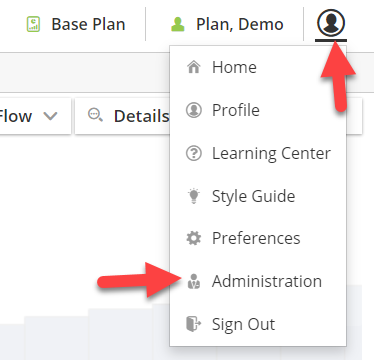Image resolution: width=374 pixels, height=360 pixels.
Task: Go to Administration menu entry
Action: click(267, 281)
